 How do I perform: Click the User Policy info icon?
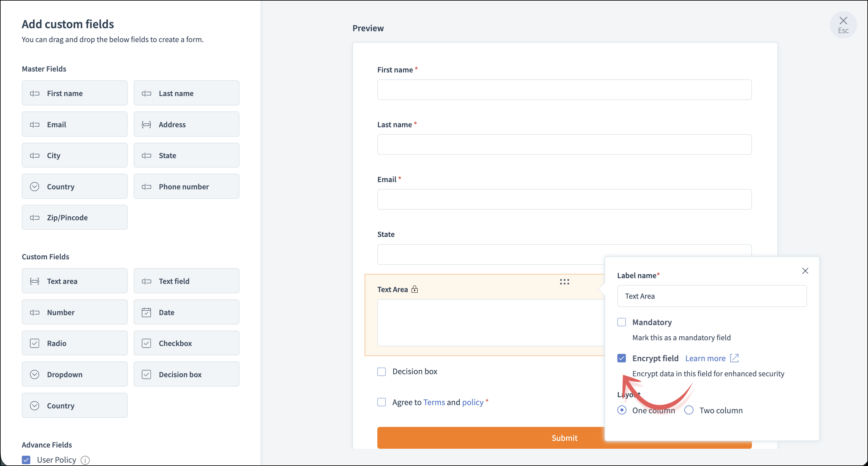click(x=85, y=460)
